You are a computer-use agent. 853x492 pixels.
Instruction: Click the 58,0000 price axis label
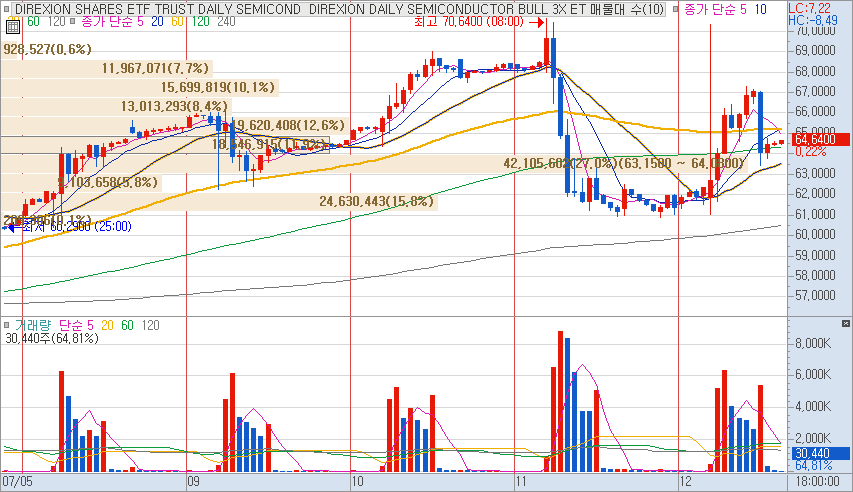pyautogui.click(x=815, y=275)
